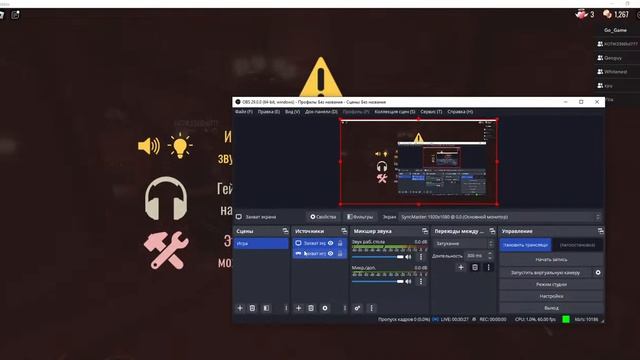
Task: Lock the game capture source
Action: click(340, 253)
